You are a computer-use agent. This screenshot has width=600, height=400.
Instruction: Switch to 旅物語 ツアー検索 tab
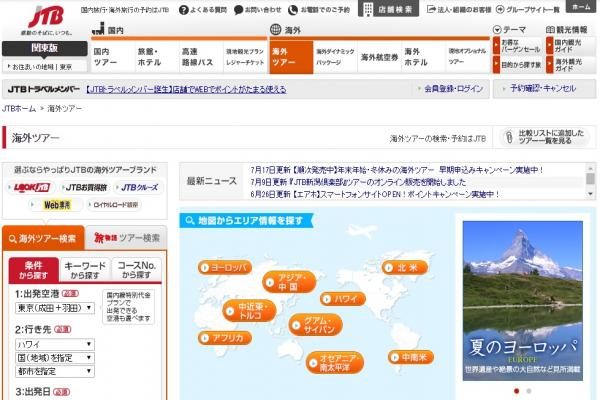point(127,238)
